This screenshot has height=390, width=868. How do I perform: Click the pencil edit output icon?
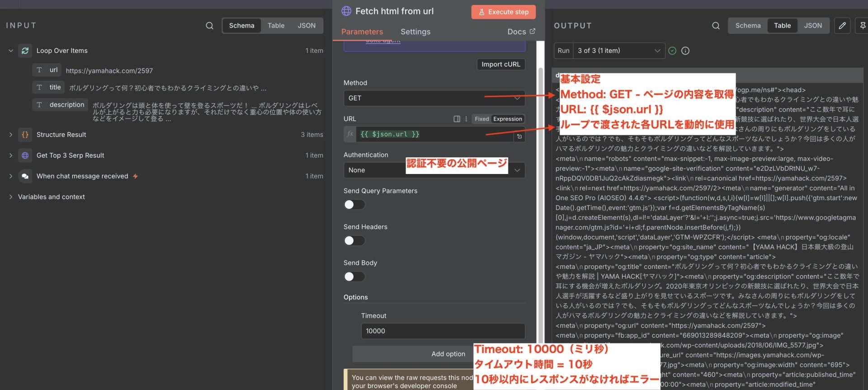coord(842,26)
